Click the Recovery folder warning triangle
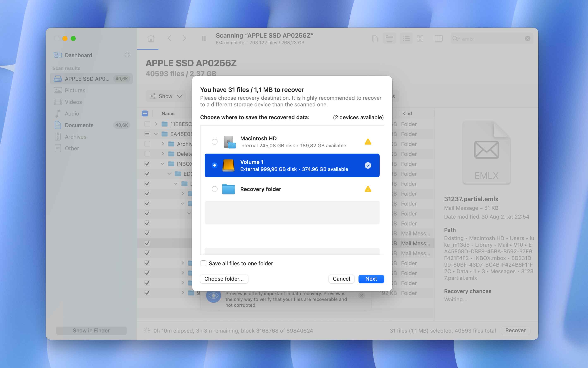This screenshot has width=588, height=368. (x=368, y=189)
